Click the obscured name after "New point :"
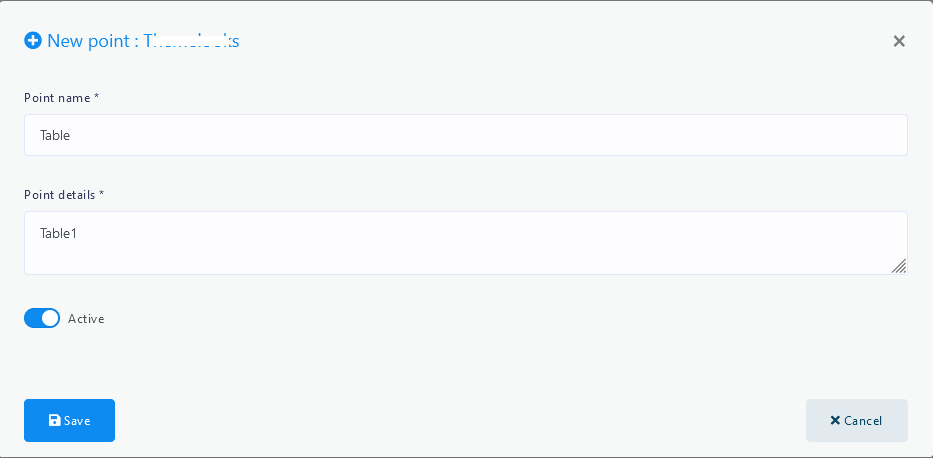Viewport: 933px width, 458px height. click(191, 41)
